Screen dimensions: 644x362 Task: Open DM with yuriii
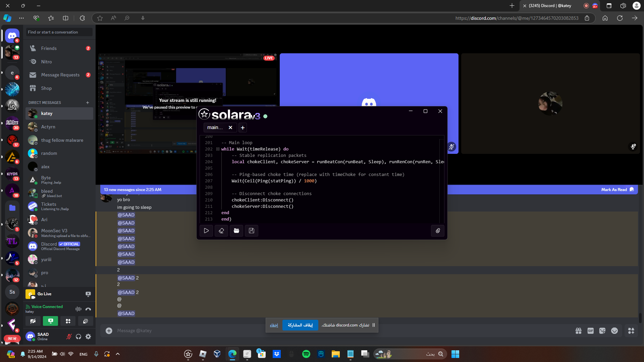(x=59, y=259)
